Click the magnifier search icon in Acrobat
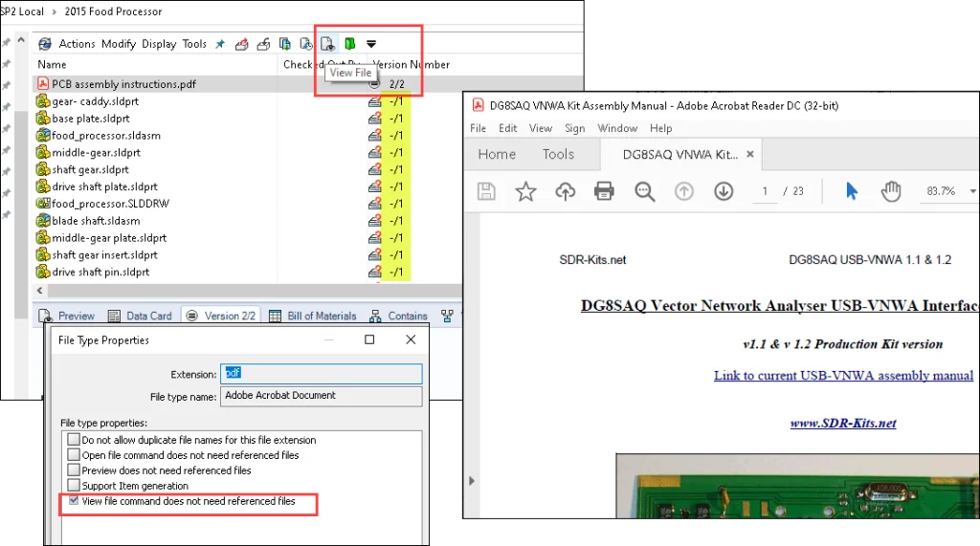This screenshot has width=980, height=546. point(644,191)
